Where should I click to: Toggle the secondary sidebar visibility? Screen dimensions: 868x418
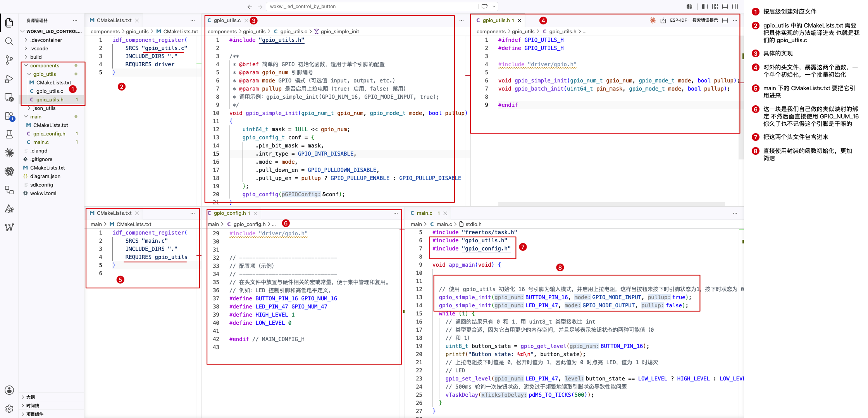click(735, 7)
